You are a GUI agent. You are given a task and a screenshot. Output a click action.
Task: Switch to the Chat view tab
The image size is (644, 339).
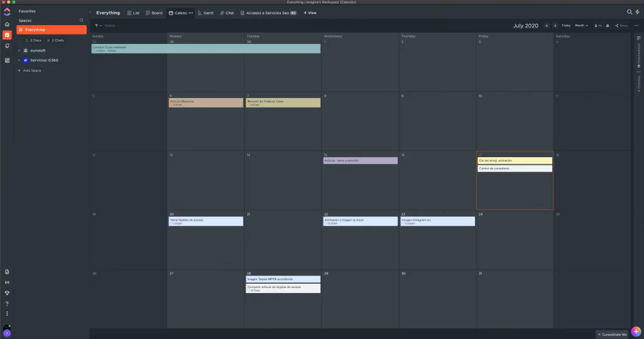pyautogui.click(x=226, y=13)
